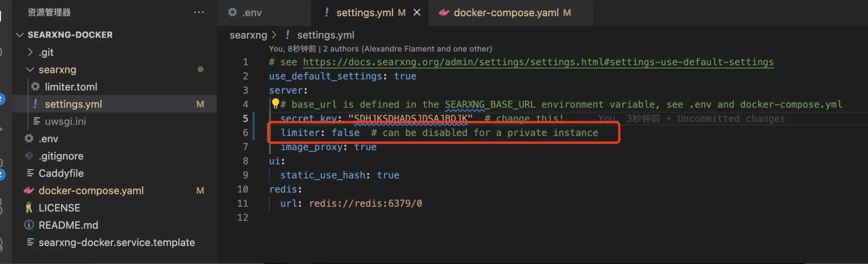Open explorer more actions ellipsis menu
This screenshot has width=868, height=264.
[199, 12]
